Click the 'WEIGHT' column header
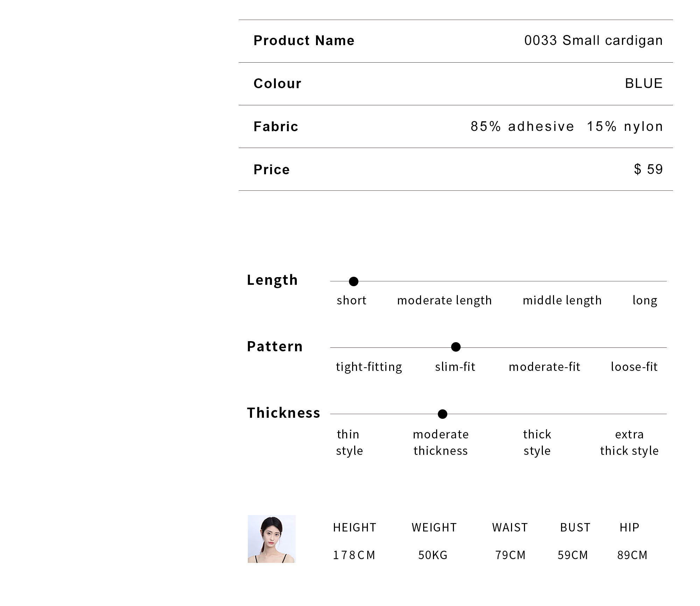Viewport: 700px width, 606px height. 434,528
